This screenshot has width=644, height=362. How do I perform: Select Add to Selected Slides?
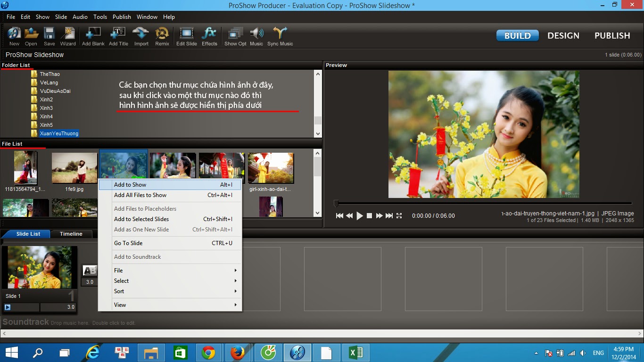[170, 219]
